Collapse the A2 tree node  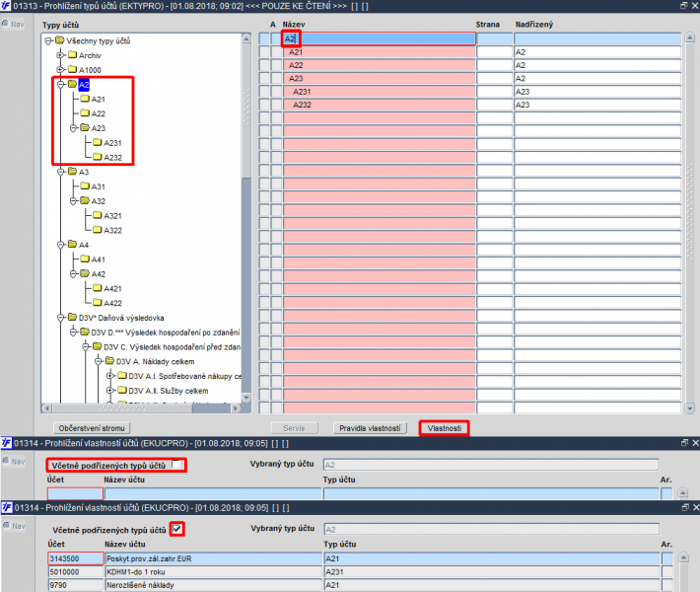coord(61,85)
